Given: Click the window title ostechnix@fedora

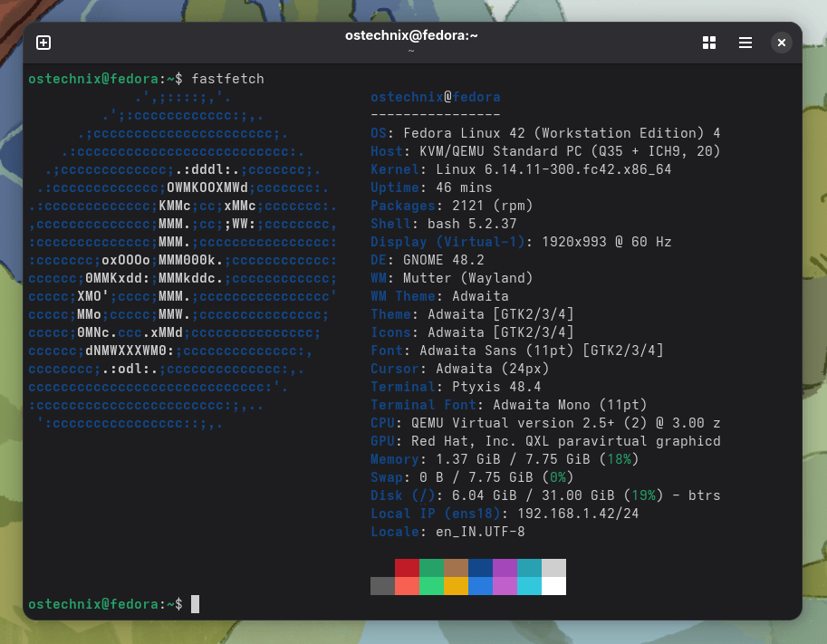Looking at the screenshot, I should click(410, 35).
